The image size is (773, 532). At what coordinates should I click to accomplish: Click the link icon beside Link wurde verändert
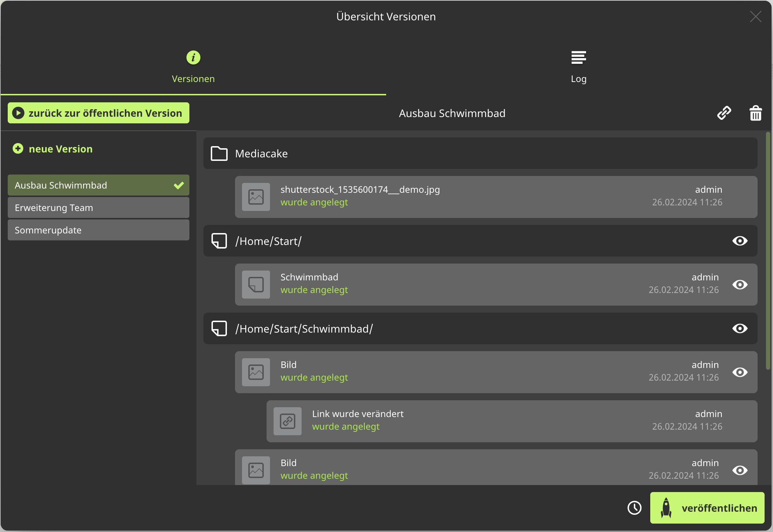pyautogui.click(x=288, y=421)
